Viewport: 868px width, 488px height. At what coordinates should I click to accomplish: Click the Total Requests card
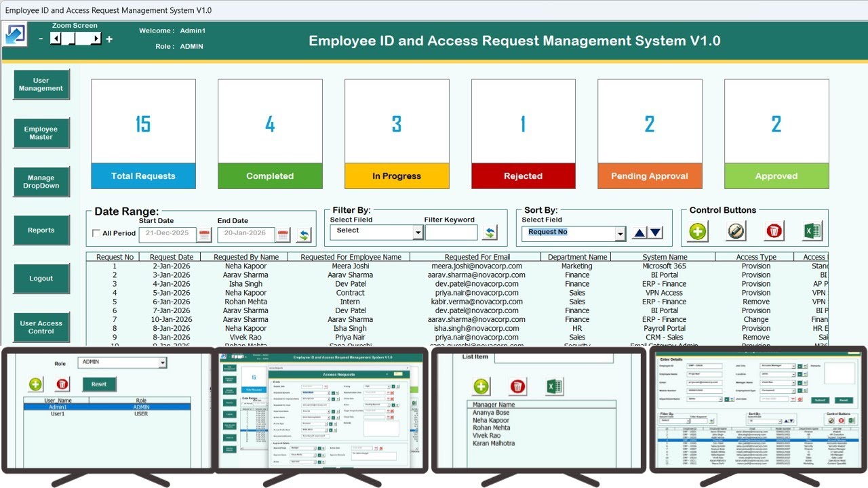(143, 134)
